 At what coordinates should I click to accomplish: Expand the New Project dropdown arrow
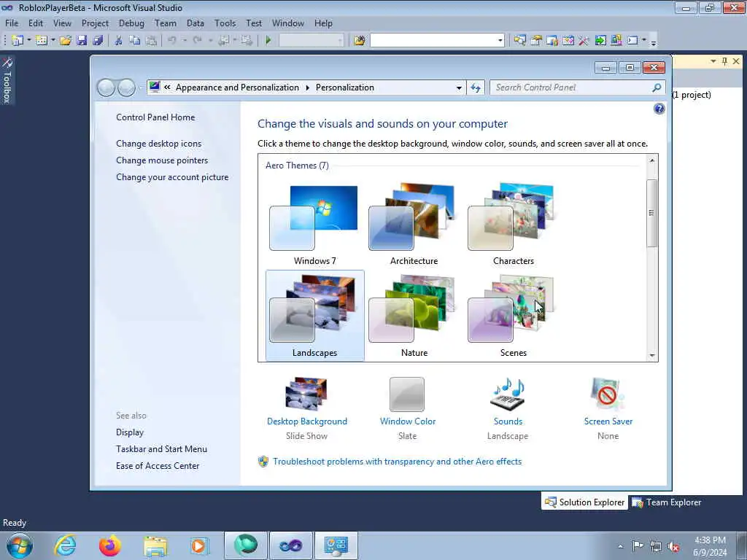(29, 41)
